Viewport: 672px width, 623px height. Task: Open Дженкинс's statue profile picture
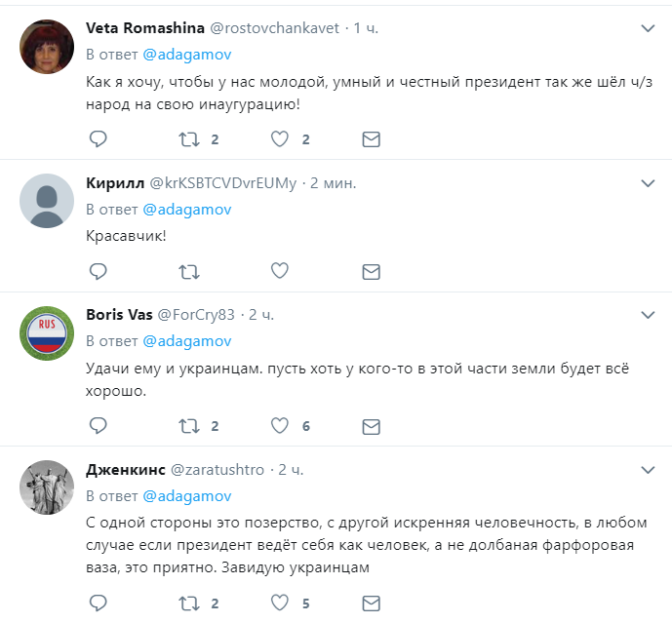point(47,487)
